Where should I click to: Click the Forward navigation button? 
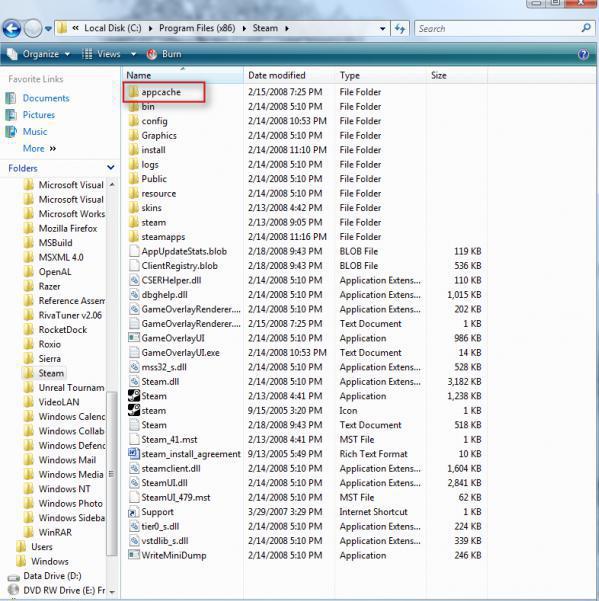(x=33, y=28)
